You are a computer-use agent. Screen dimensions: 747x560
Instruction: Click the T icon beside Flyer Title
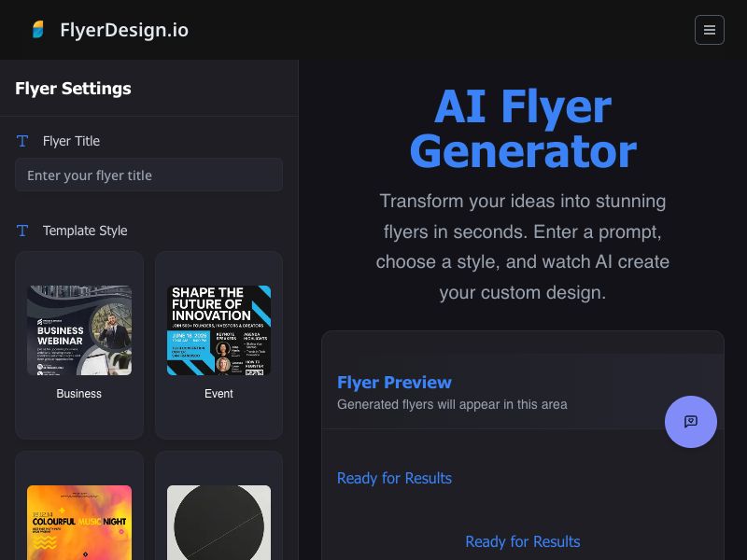22,141
